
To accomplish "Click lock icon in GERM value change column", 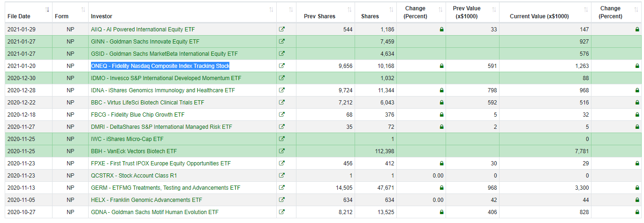I will click(x=637, y=187).
